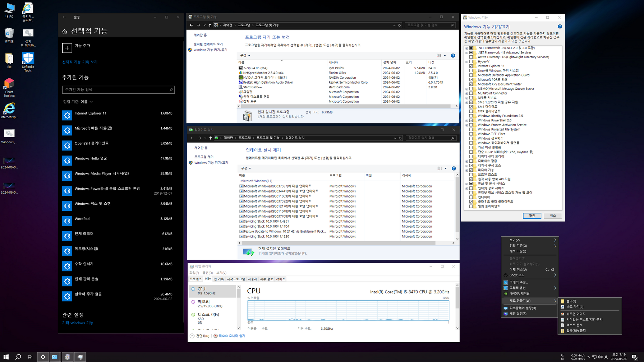Viewport: 644px width, 362px height.
Task: Click horizontal scrollbar in 프로그램 및 기능 list
Action: (345, 106)
